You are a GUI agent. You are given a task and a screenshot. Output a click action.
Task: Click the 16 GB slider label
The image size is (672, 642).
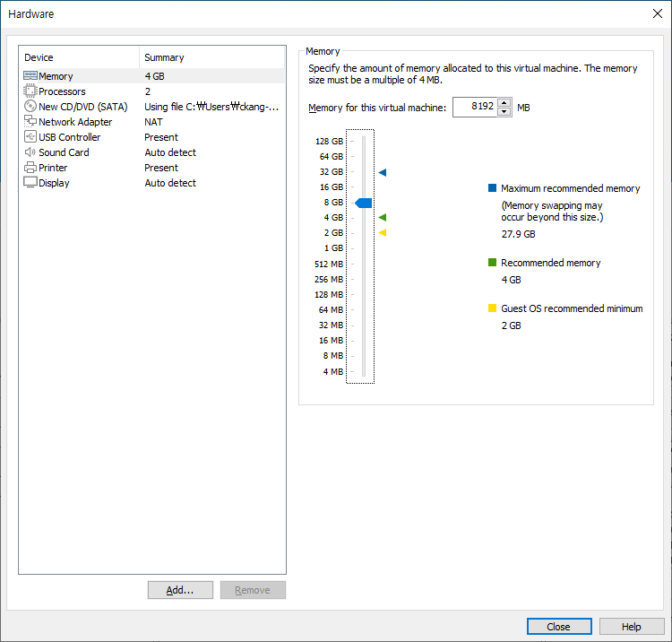point(332,187)
